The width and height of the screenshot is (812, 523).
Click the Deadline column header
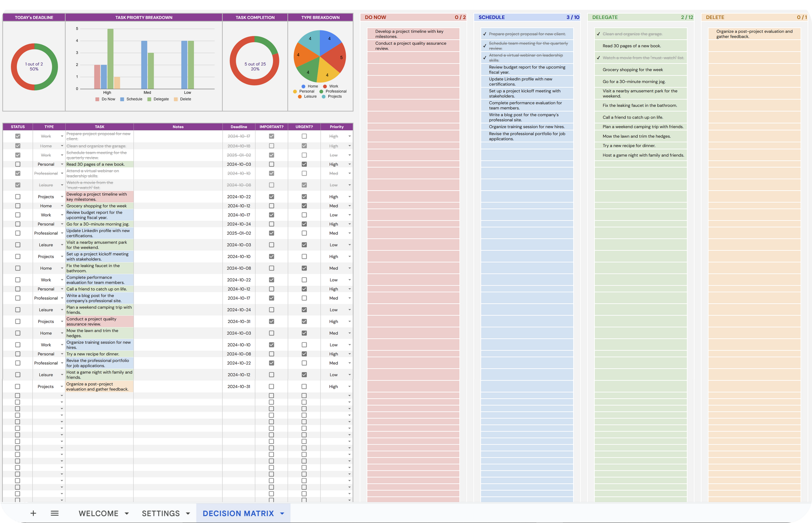[239, 127]
